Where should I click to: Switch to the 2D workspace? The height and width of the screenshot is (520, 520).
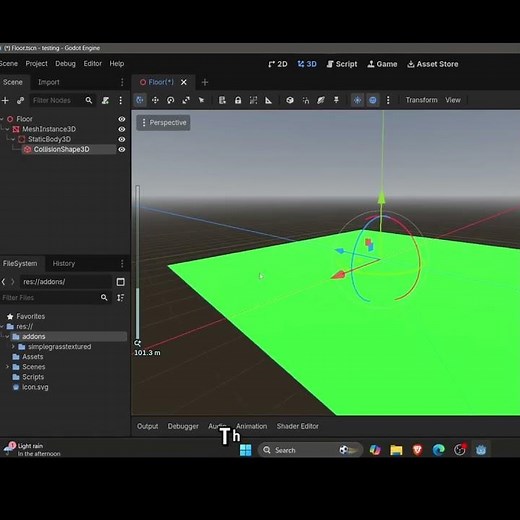coord(278,64)
